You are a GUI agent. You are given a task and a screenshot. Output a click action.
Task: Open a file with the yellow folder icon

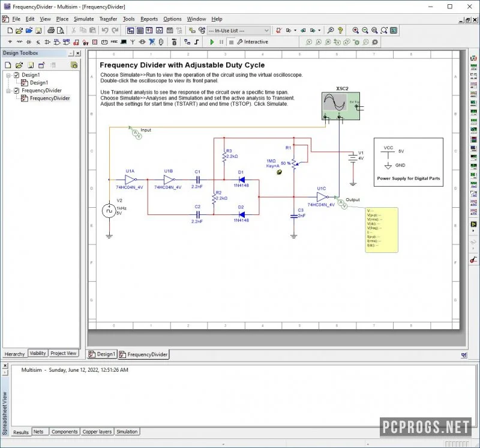click(x=19, y=31)
